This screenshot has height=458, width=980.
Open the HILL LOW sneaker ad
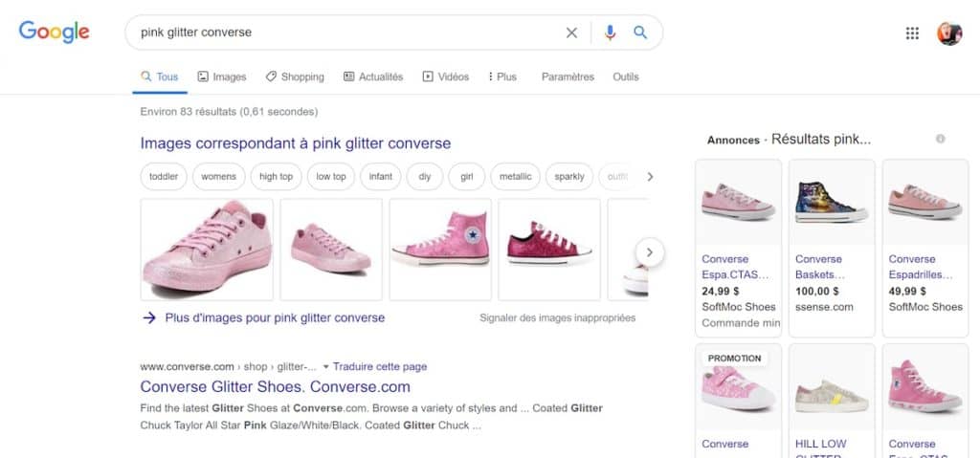[x=832, y=401]
